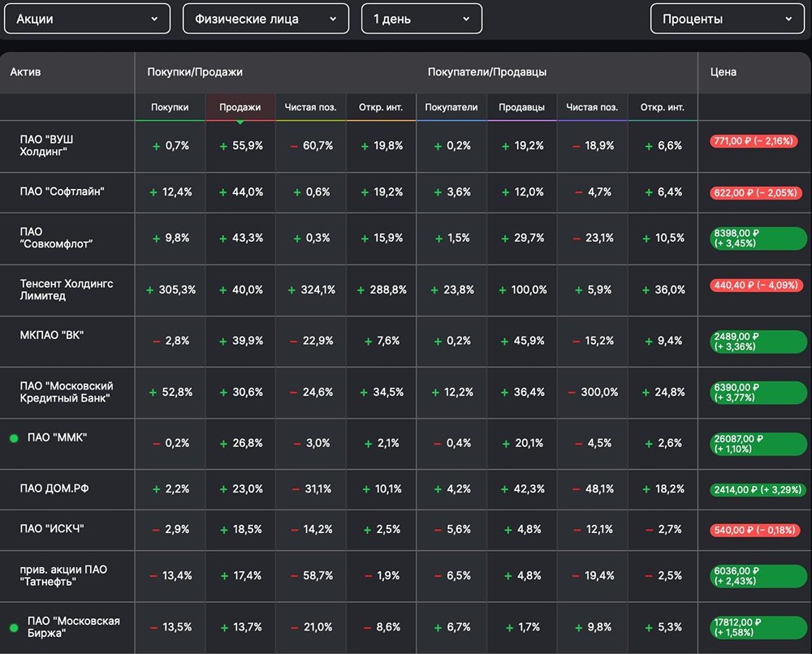Click price badge 622,00 ₽ (− 2,05%)
Image resolution: width=812 pixels, height=654 pixels.
[x=755, y=192]
